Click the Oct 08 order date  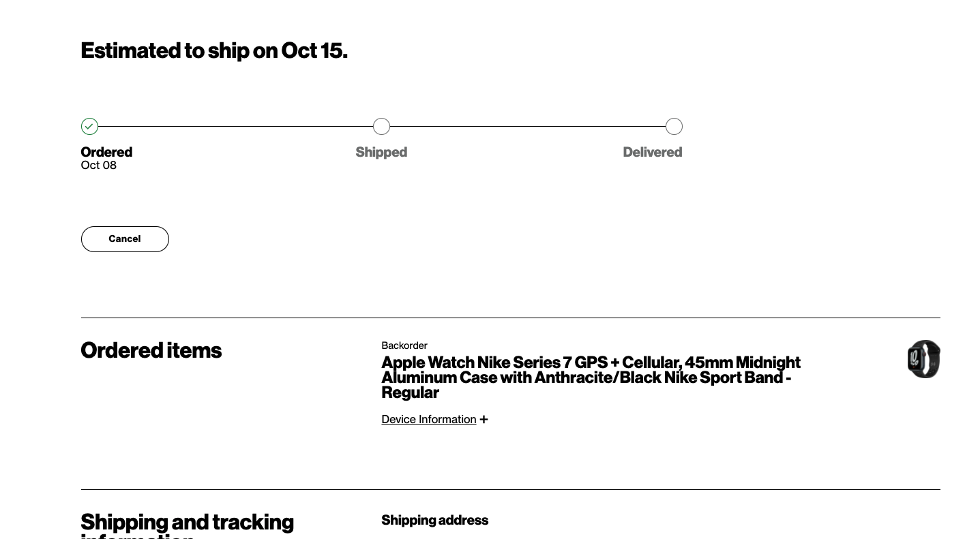coord(99,166)
